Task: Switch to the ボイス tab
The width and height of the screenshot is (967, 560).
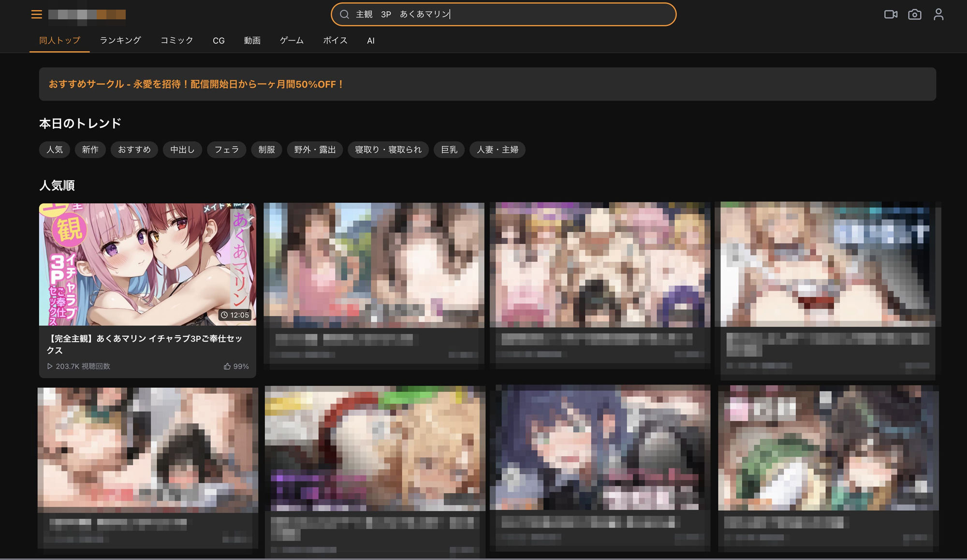Action: click(x=335, y=41)
